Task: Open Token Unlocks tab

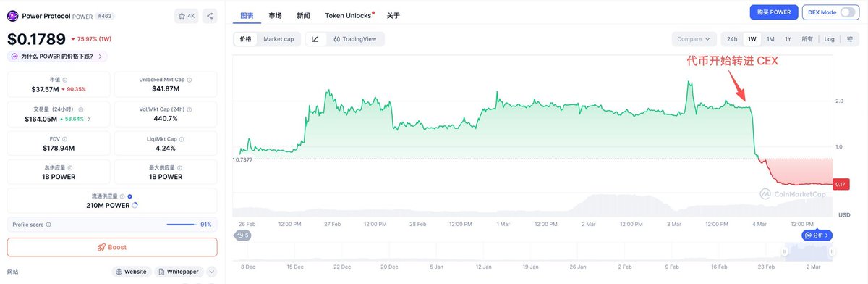Action: click(349, 15)
